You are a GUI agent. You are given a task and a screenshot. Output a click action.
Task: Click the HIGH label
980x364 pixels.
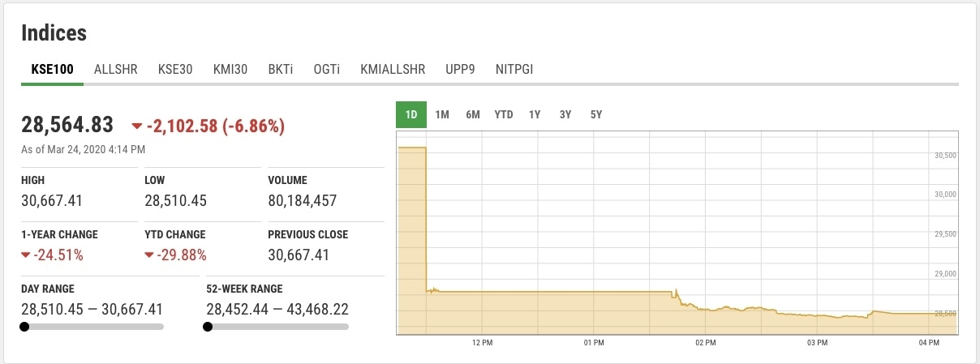[x=32, y=180]
